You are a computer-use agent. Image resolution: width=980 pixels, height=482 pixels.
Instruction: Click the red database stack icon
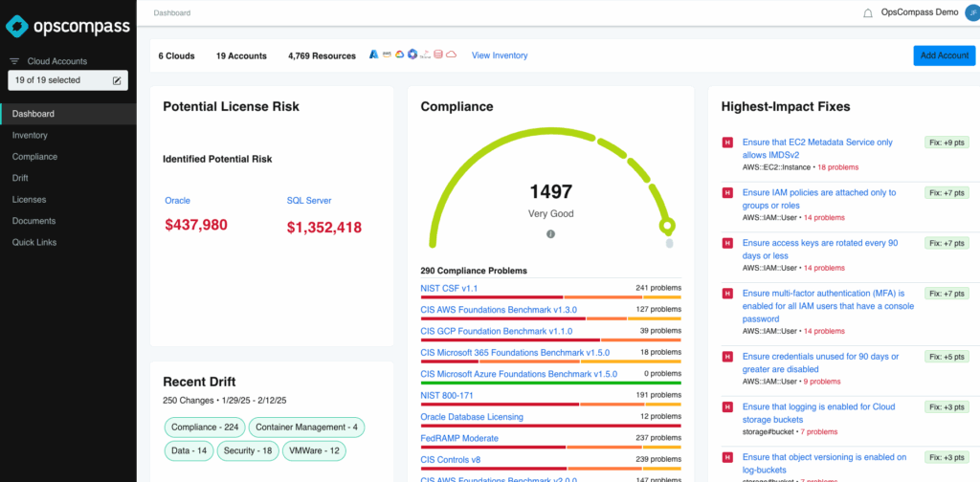click(x=438, y=55)
